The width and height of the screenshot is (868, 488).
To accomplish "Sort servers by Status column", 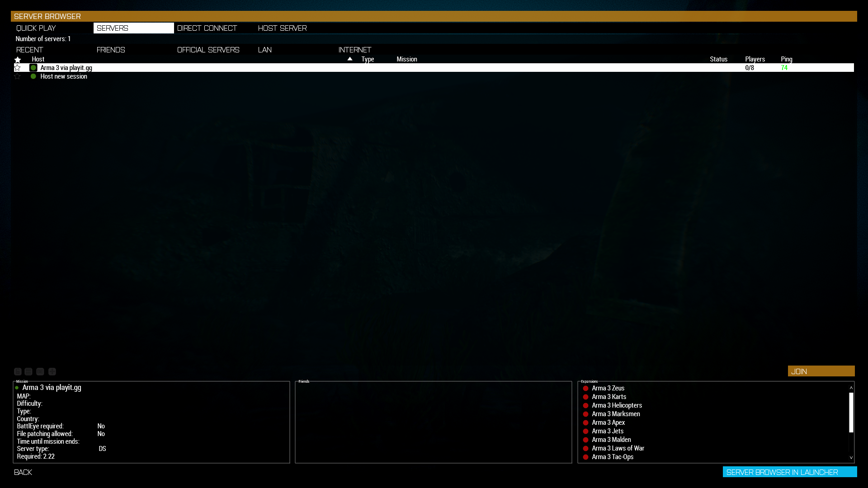I will [719, 59].
